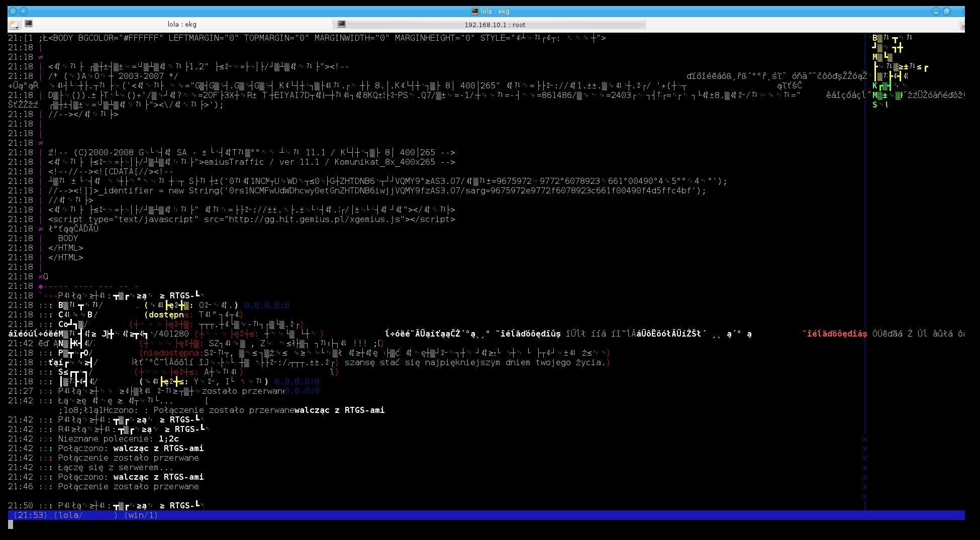Click 'emiusTraffic / ver 11.1' comment line

[x=252, y=162]
